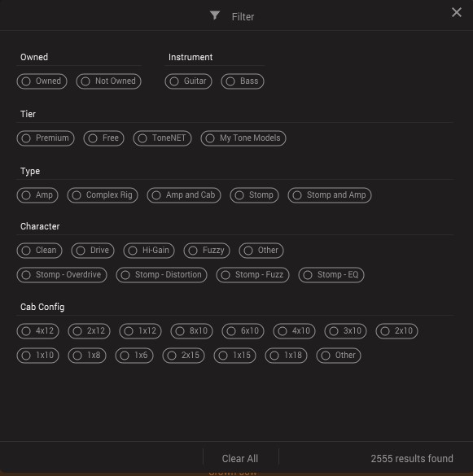473x476 pixels.
Task: Select the 8x10 cab config
Action: click(191, 331)
